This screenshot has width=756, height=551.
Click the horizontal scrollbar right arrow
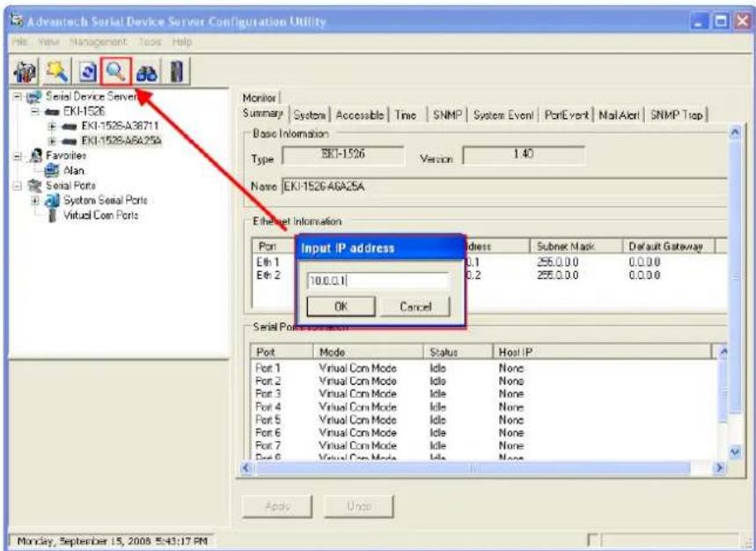click(x=720, y=467)
